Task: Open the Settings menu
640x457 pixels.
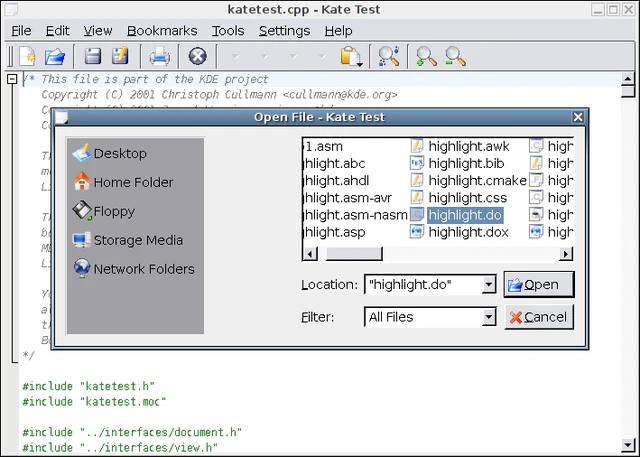Action: [284, 31]
